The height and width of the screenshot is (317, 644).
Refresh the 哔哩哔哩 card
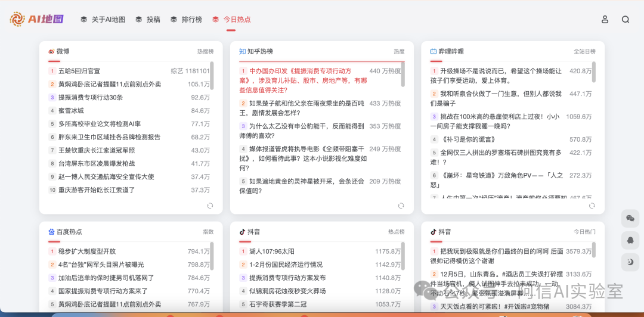tap(592, 206)
